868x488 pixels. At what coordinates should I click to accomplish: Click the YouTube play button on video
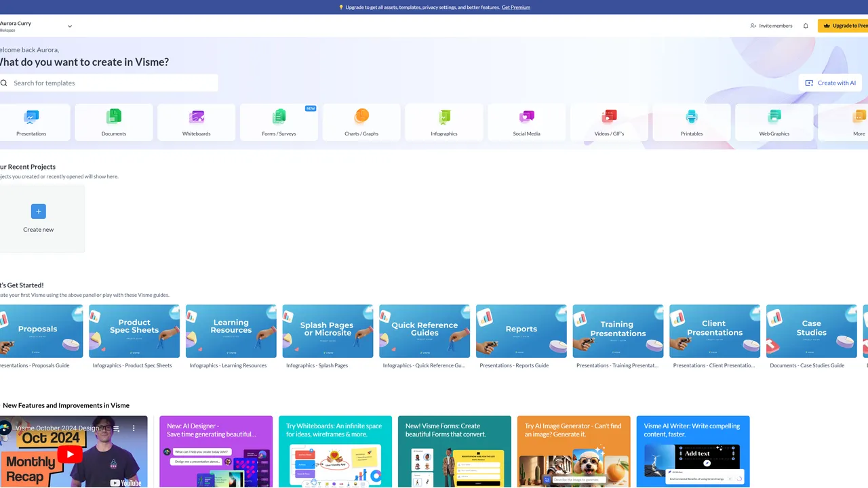click(x=69, y=455)
